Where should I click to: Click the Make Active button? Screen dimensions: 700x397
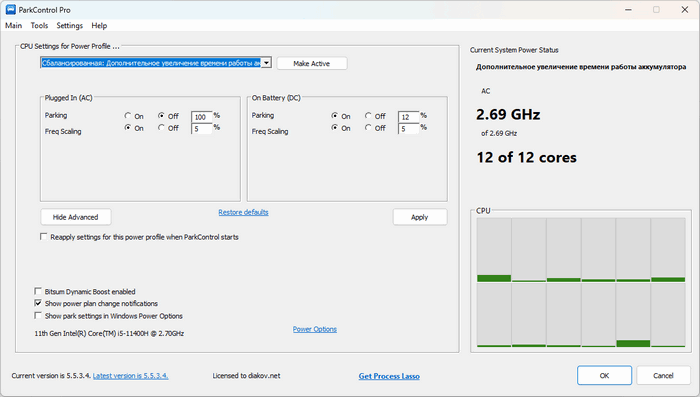(312, 63)
